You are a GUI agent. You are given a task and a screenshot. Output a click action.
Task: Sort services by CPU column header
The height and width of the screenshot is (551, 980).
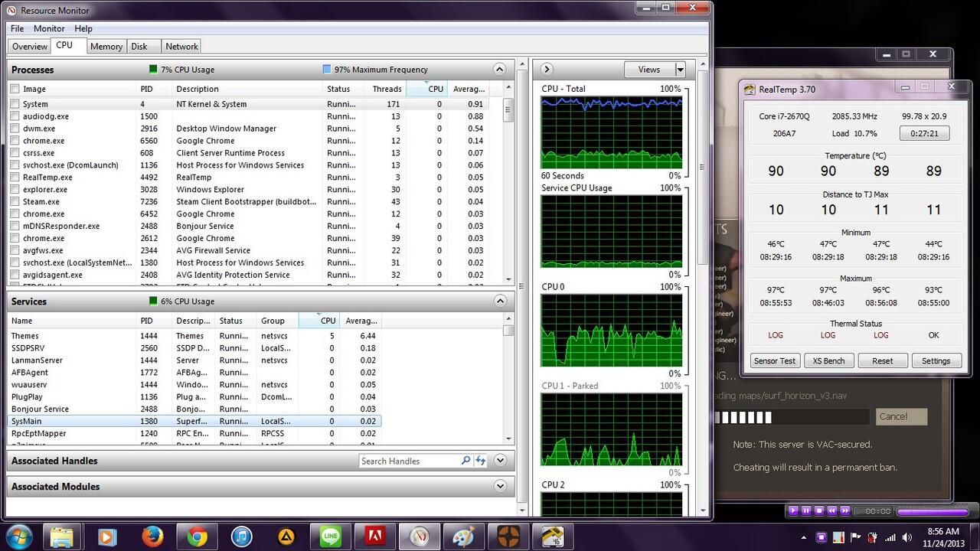coord(319,321)
